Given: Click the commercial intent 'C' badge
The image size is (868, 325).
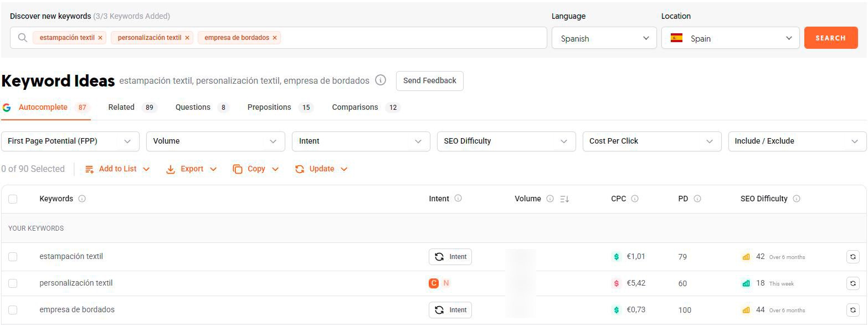Looking at the screenshot, I should [x=434, y=283].
